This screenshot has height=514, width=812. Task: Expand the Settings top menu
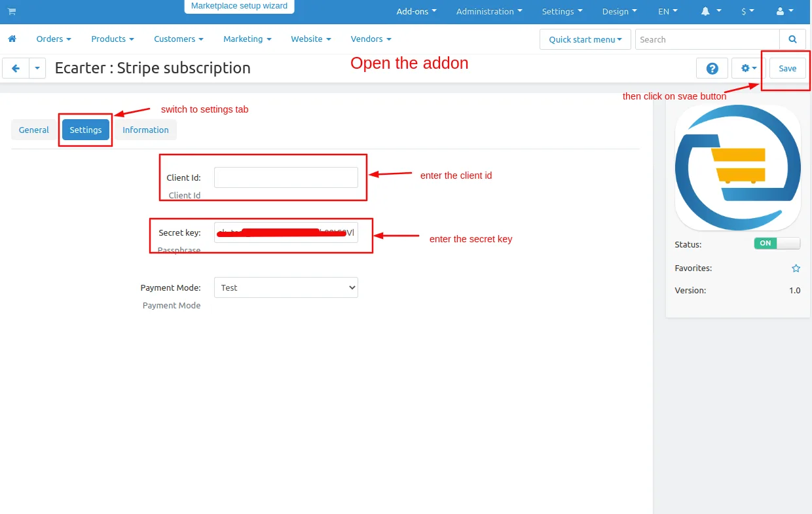[x=562, y=11]
